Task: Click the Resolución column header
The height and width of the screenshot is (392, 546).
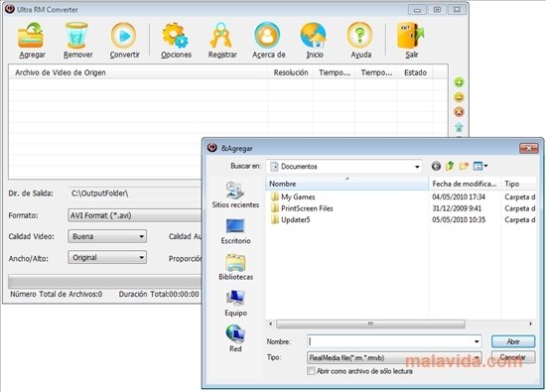Action: click(x=291, y=72)
